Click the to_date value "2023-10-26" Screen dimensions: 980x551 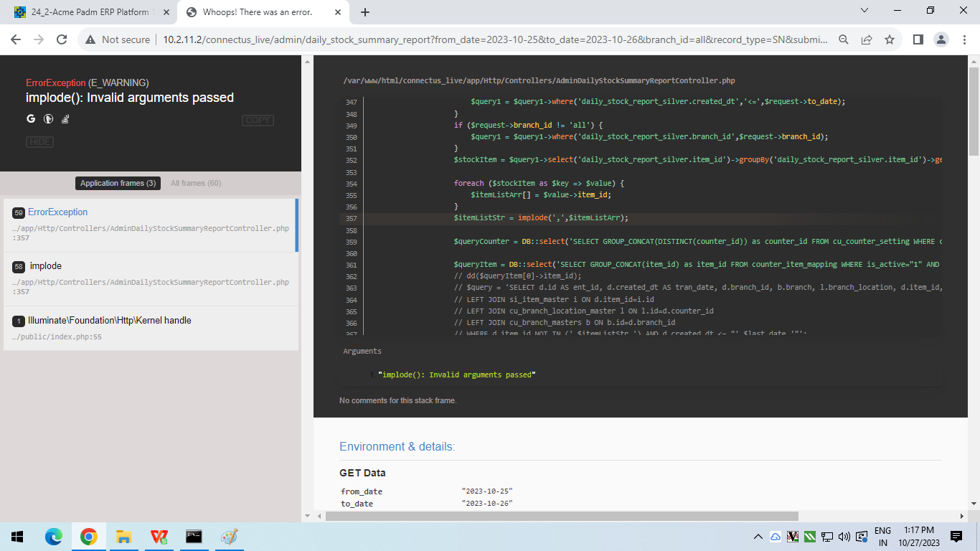click(x=487, y=504)
